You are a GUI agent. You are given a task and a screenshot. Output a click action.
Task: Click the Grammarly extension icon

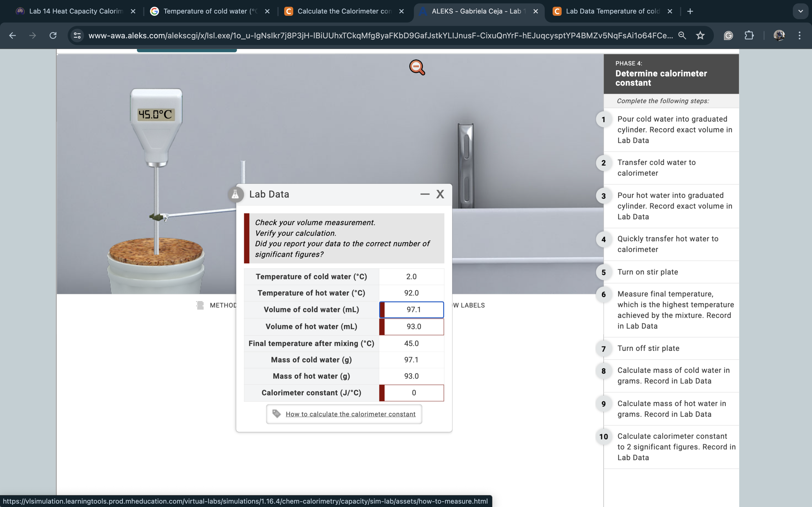point(728,35)
